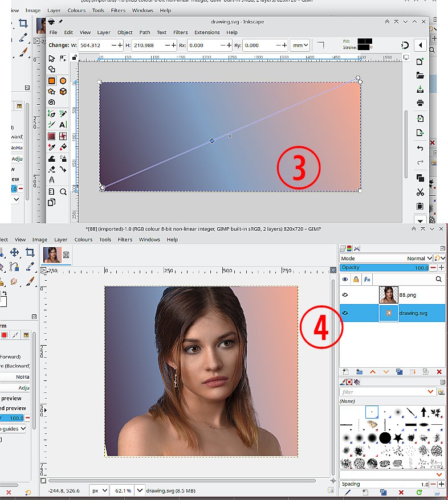The image size is (448, 500).
Task: Expand Inkscape commands bar overflow arrow
Action: [x=420, y=220]
